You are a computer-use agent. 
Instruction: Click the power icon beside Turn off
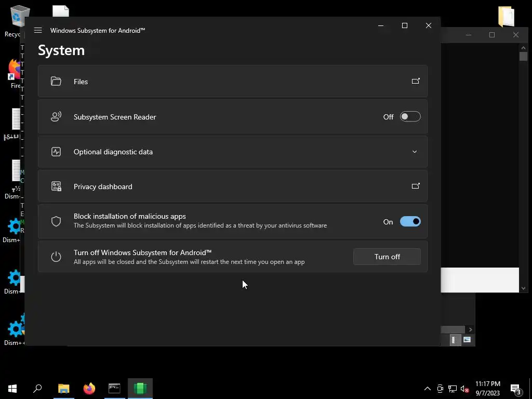56,257
